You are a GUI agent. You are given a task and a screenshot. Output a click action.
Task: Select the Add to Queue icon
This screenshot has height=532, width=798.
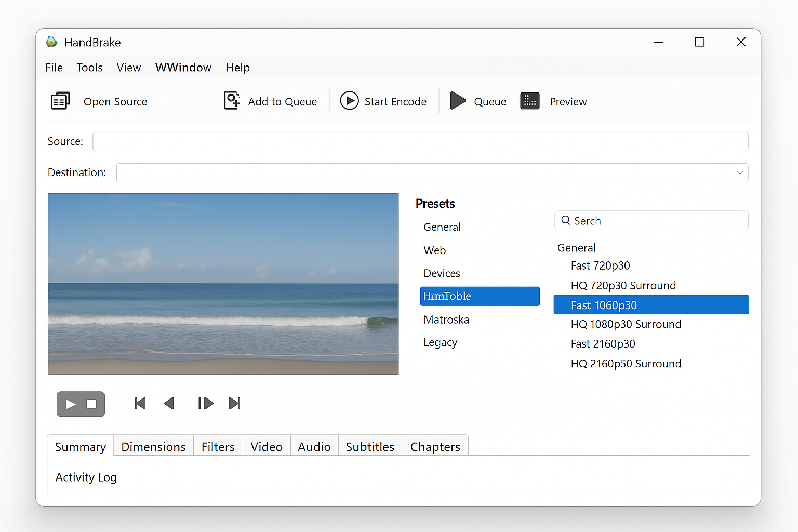pos(232,100)
